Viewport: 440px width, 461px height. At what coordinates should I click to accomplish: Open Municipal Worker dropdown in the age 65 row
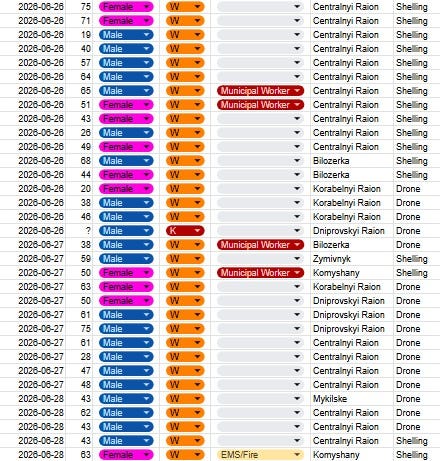pos(260,91)
